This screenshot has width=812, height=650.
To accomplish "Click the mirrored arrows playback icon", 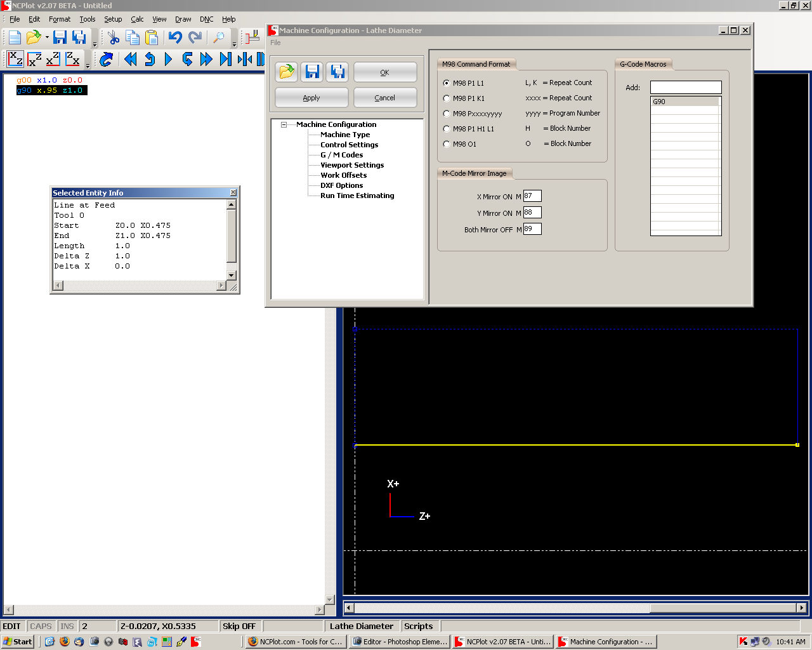I will click(x=245, y=59).
